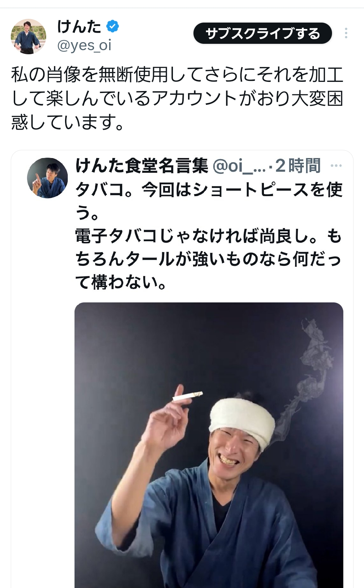364x588 pixels.
Task: Click the blue verified badge
Action: [x=113, y=26]
